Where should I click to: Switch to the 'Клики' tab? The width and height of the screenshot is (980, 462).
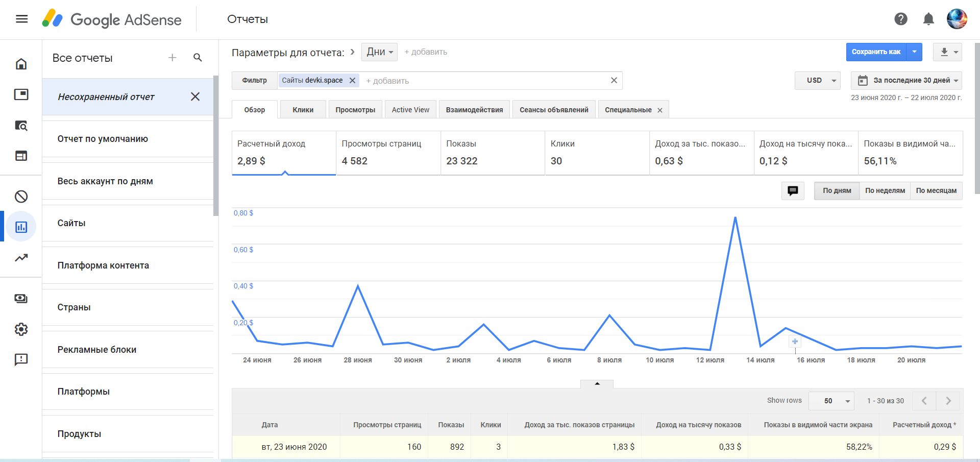pos(303,110)
